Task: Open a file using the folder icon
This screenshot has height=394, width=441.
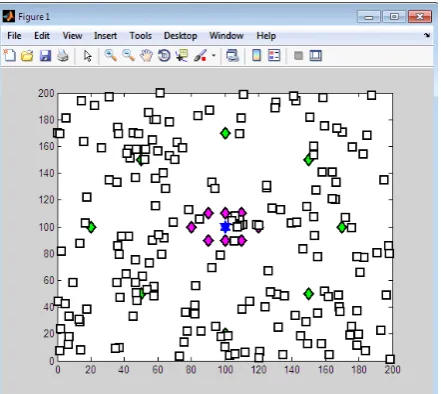Action: click(x=27, y=56)
